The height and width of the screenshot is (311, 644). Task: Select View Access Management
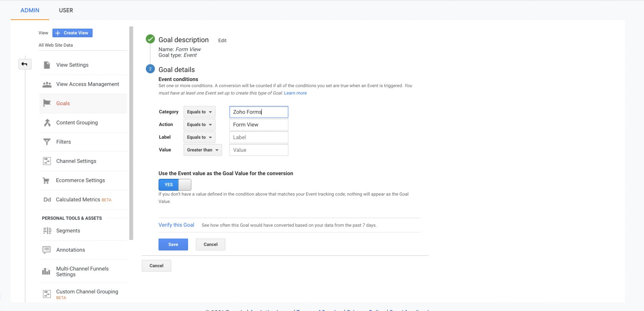point(88,84)
